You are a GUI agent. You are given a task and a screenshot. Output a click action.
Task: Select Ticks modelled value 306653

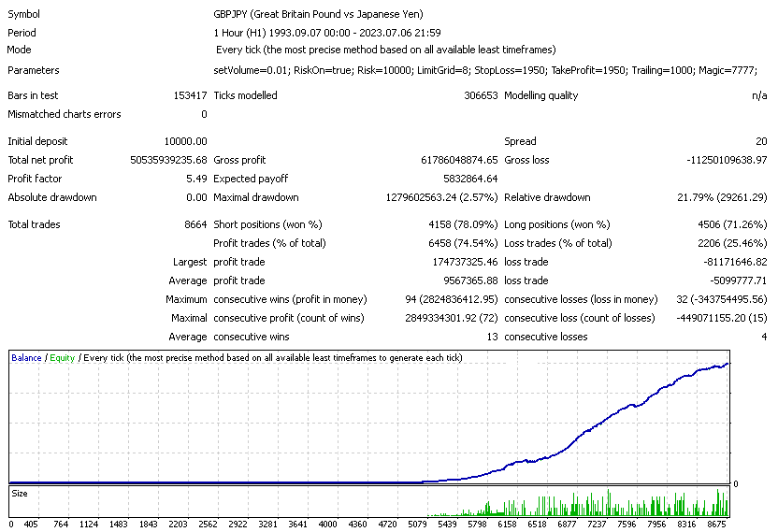tap(481, 95)
